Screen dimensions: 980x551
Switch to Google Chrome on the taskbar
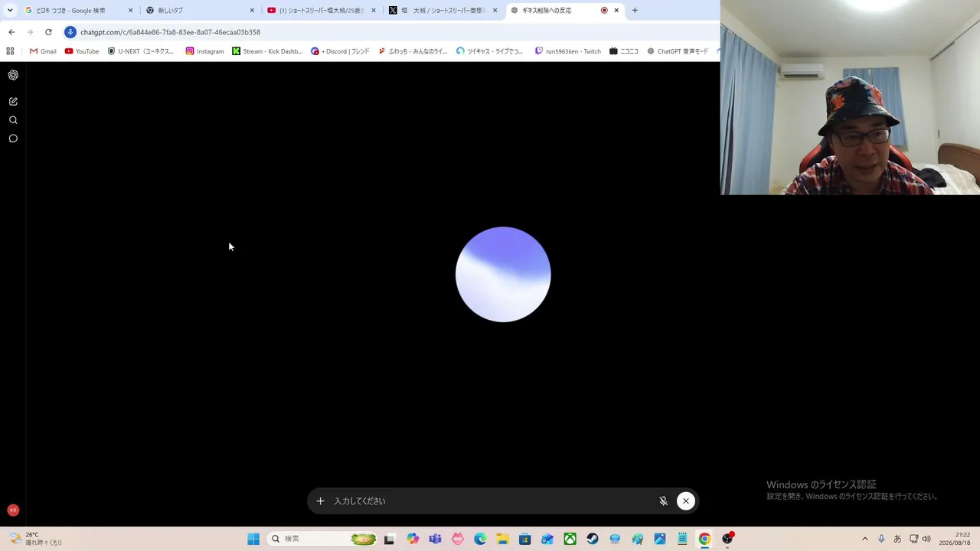coord(704,539)
